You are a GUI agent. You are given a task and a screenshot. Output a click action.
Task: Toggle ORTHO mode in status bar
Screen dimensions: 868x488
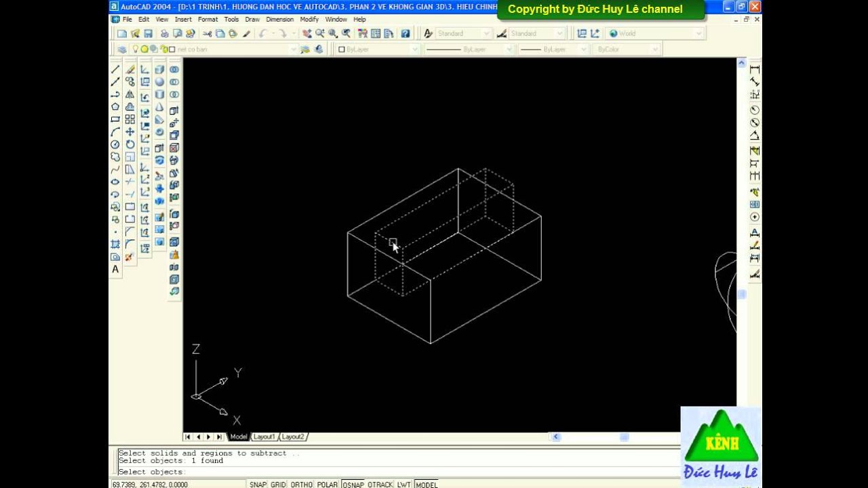[x=302, y=484]
